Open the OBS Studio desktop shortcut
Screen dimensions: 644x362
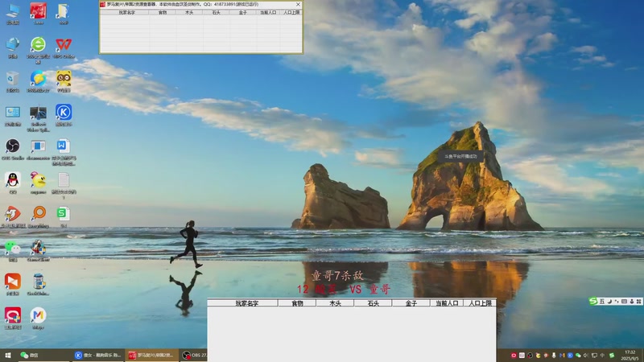[13, 149]
